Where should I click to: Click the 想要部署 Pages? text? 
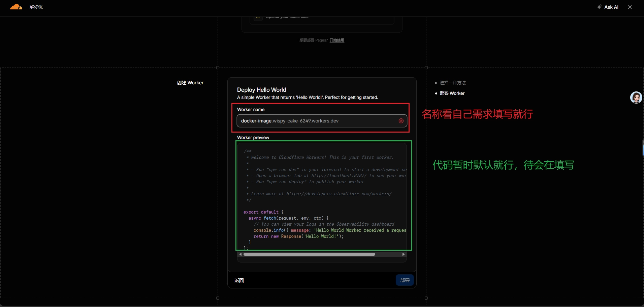[314, 40]
